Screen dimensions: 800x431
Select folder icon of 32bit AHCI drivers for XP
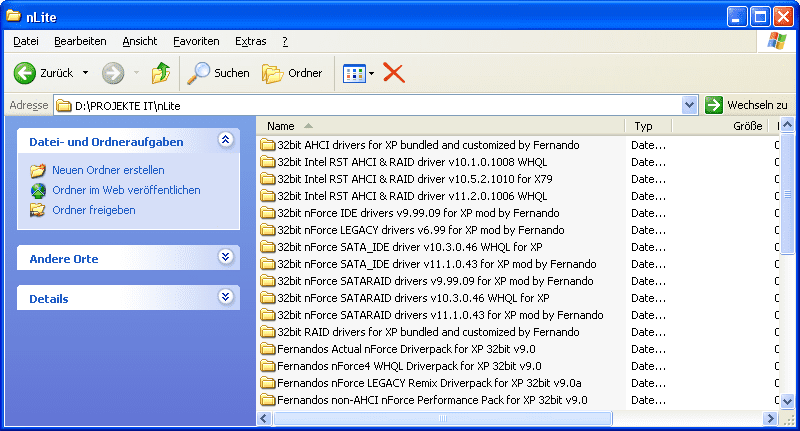tap(267, 145)
